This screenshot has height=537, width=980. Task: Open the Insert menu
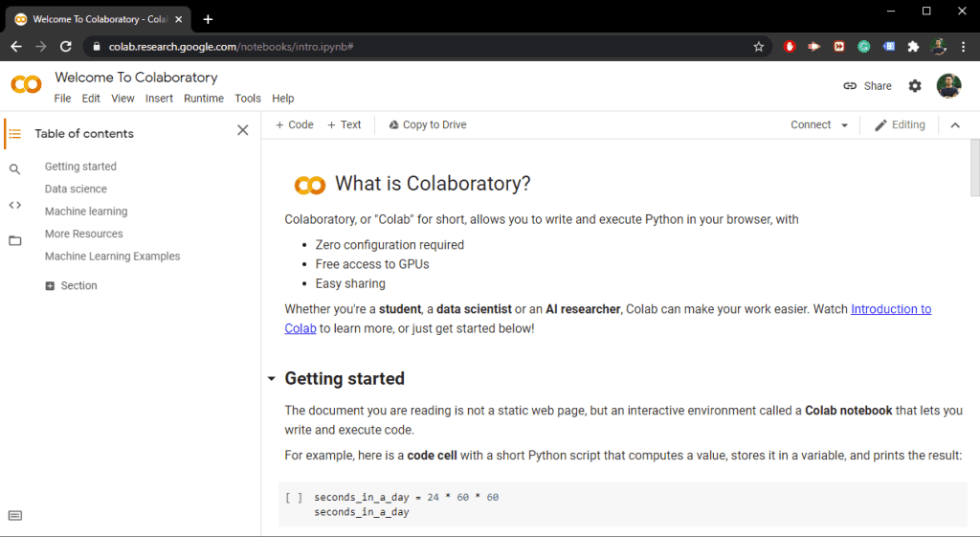pos(159,99)
